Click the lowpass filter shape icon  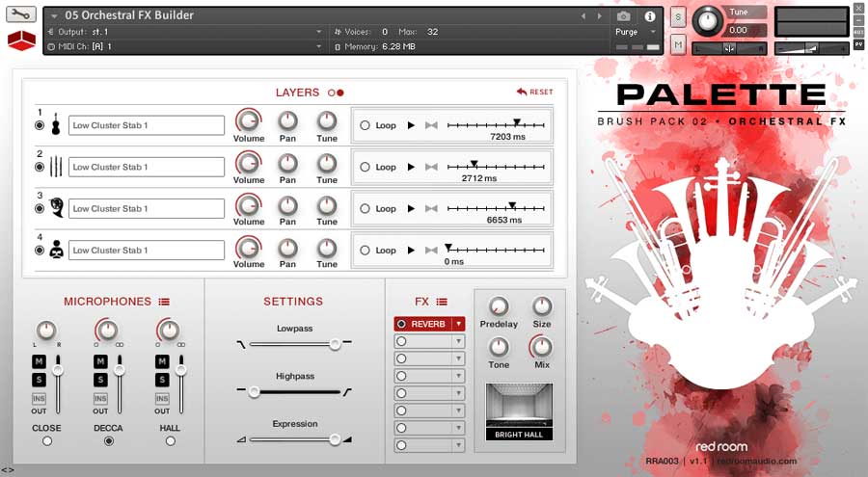tap(241, 344)
